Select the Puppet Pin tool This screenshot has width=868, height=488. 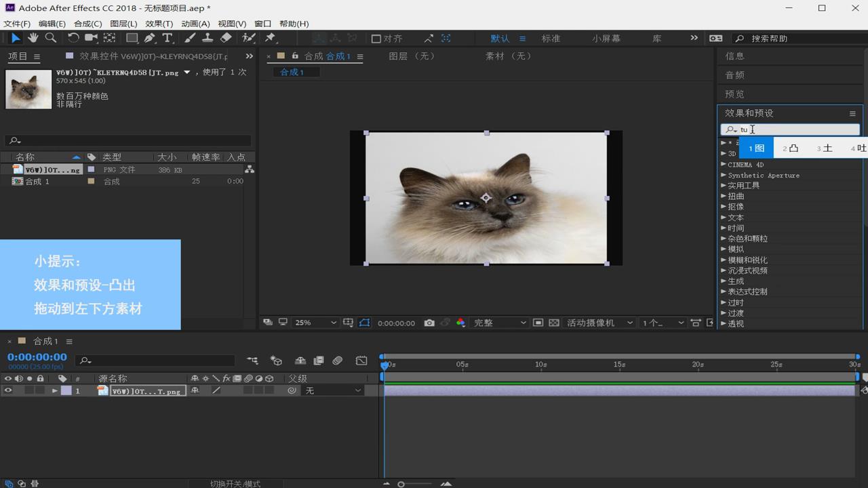coord(270,38)
